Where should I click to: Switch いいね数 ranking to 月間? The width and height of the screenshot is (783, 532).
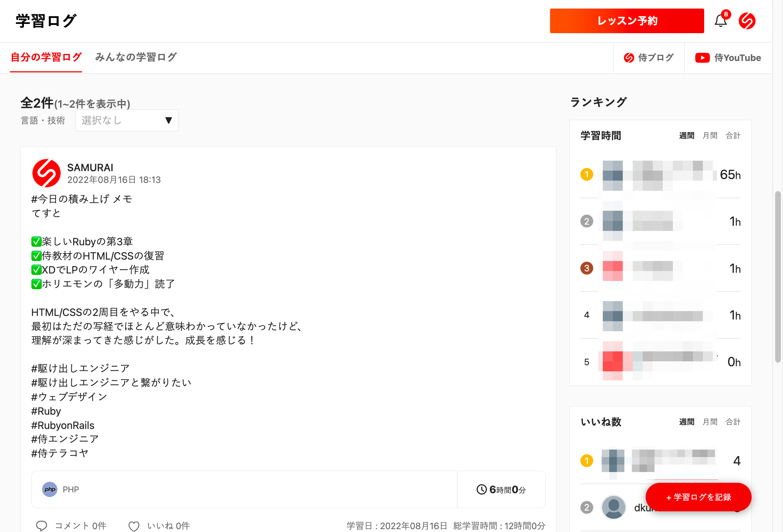point(710,422)
